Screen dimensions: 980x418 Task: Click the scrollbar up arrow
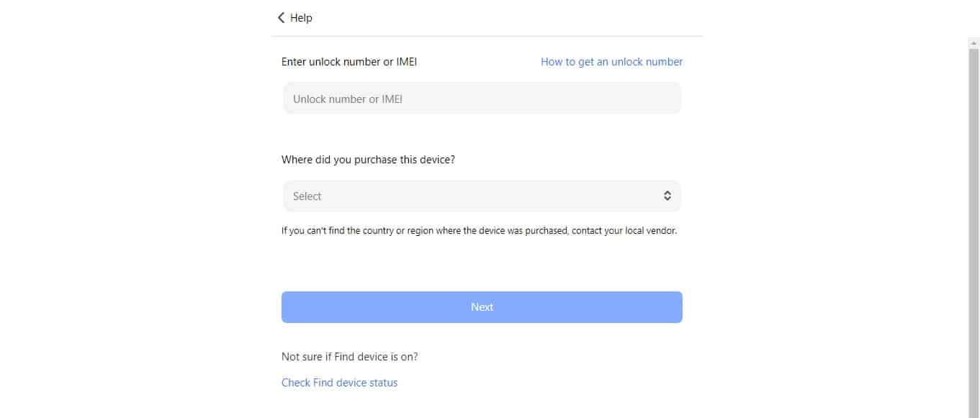(x=974, y=43)
